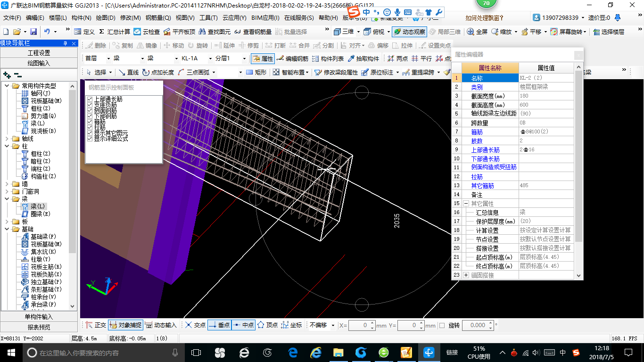Open the 云应用(Y) menu
The width and height of the screenshot is (644, 362).
click(x=234, y=18)
